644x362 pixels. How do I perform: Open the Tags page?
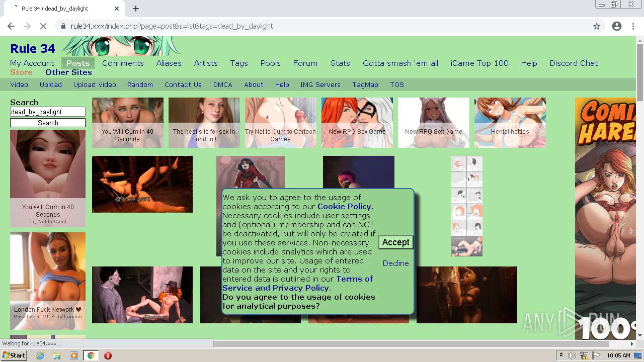point(239,63)
